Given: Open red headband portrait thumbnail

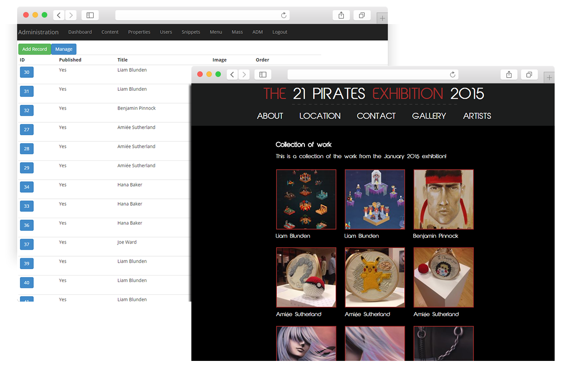Looking at the screenshot, I should 443,199.
